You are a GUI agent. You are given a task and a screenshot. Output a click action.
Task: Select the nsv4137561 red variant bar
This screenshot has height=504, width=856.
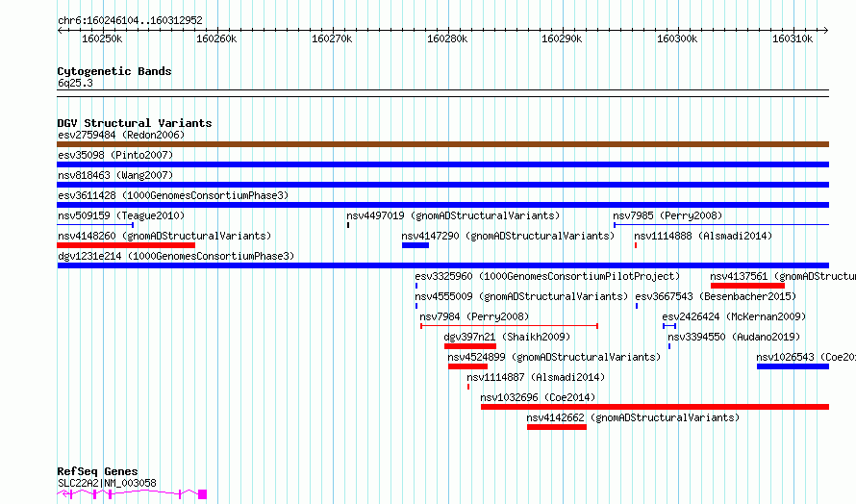coord(747,286)
